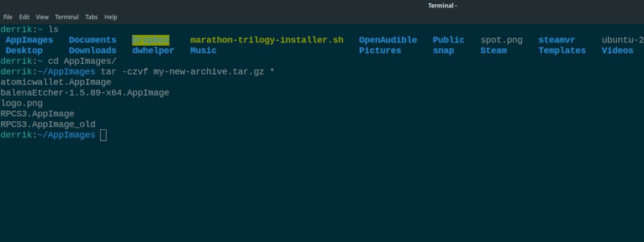644x242 pixels.
Task: Click the terminal cursor block at the prompt
Action: point(104,135)
